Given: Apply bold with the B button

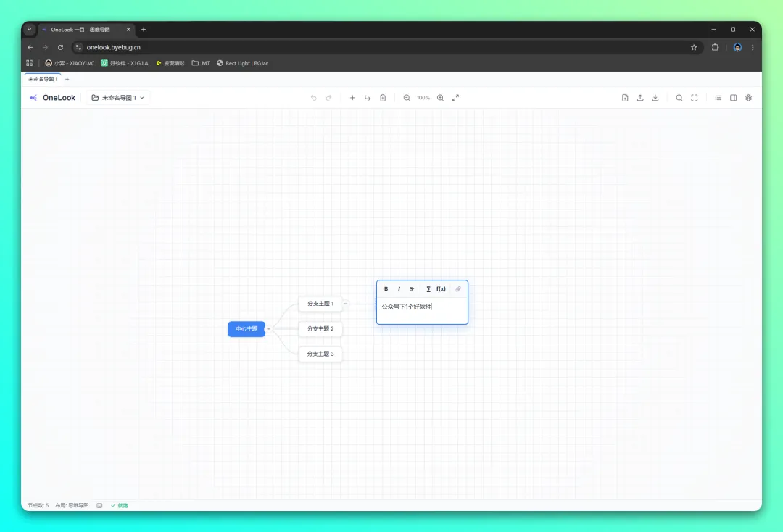Looking at the screenshot, I should pos(386,289).
